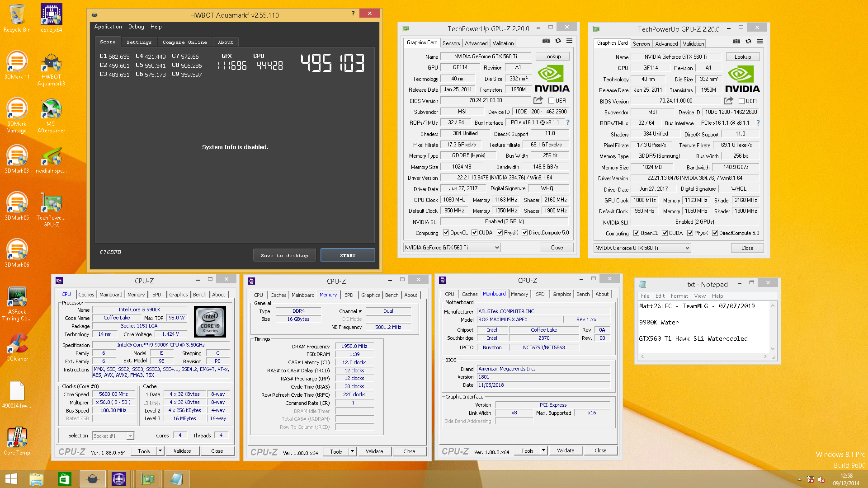Launch MSI Afterburner desktop shortcut

51,115
